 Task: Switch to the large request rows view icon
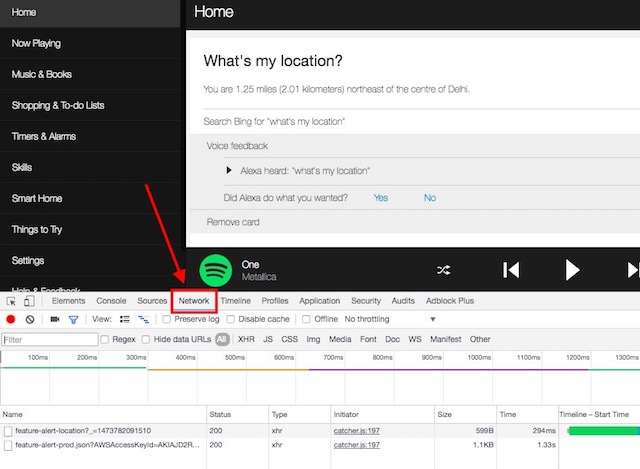pos(124,319)
